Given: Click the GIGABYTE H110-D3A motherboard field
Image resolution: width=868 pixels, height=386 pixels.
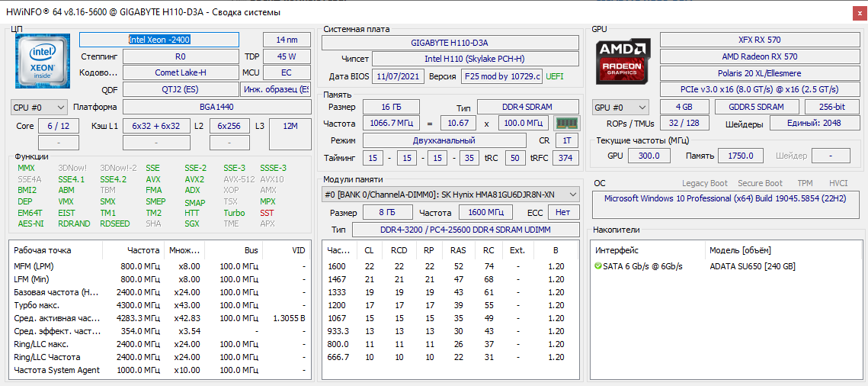Looking at the screenshot, I should 450,43.
